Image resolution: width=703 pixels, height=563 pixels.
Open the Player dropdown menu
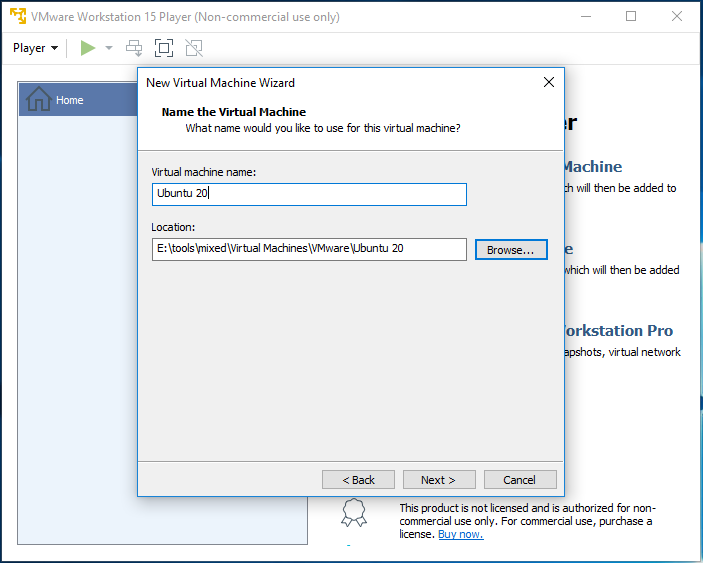pos(35,48)
